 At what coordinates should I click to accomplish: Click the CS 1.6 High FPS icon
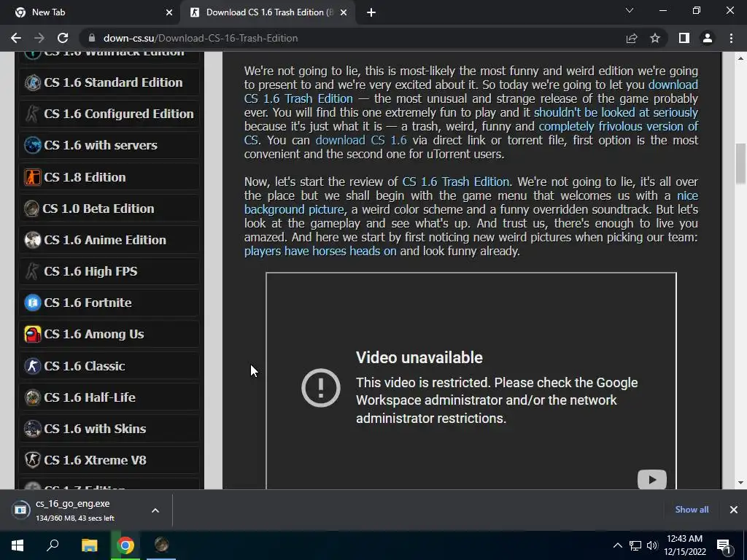pos(32,271)
